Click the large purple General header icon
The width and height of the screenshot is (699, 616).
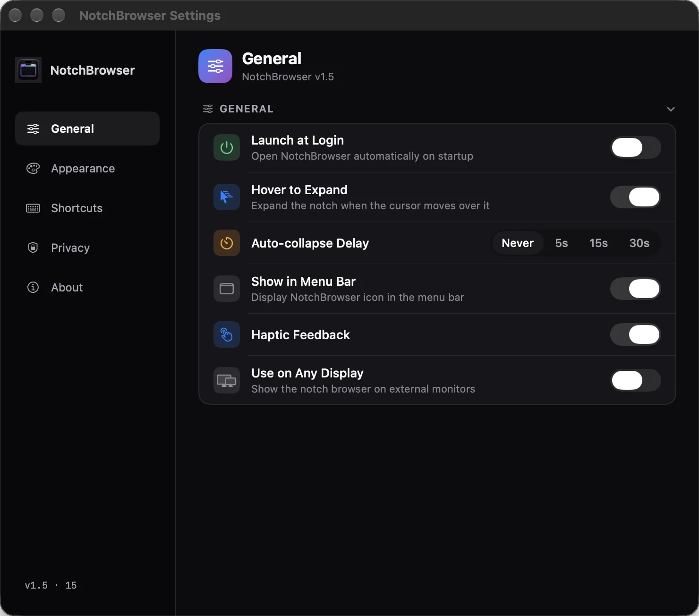click(215, 66)
